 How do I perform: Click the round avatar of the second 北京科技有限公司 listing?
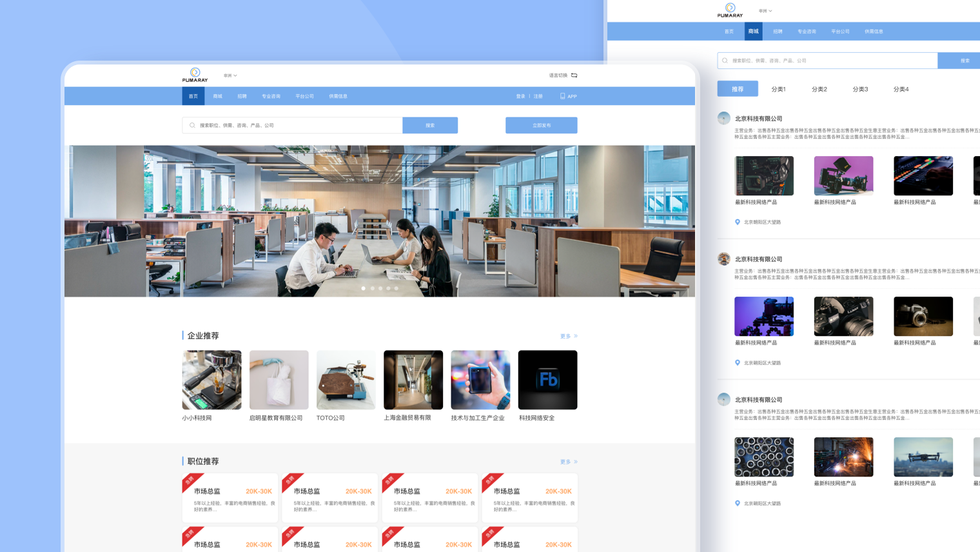pyautogui.click(x=724, y=259)
